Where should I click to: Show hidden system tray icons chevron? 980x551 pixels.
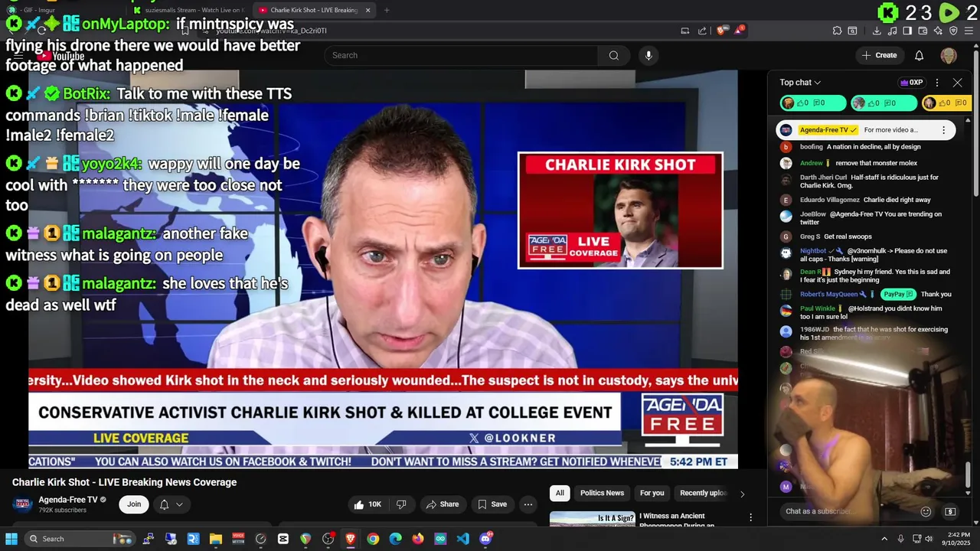[884, 539]
